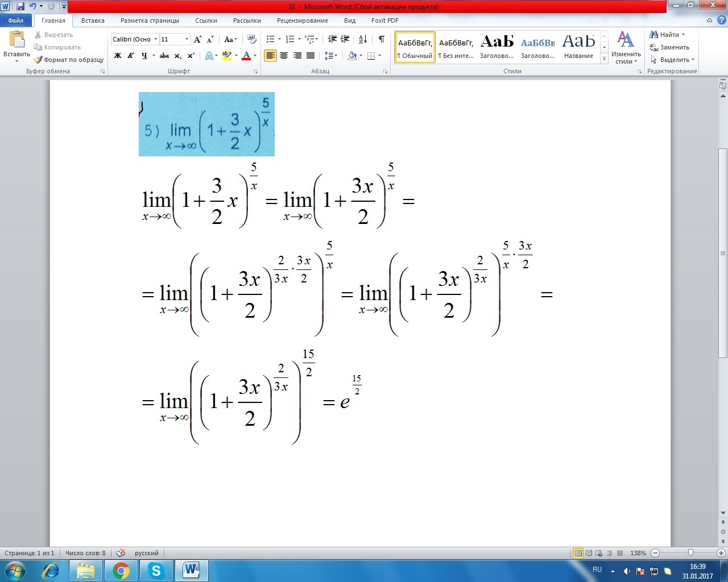Click the blue limit problem image
The height and width of the screenshot is (582, 728).
[206, 124]
